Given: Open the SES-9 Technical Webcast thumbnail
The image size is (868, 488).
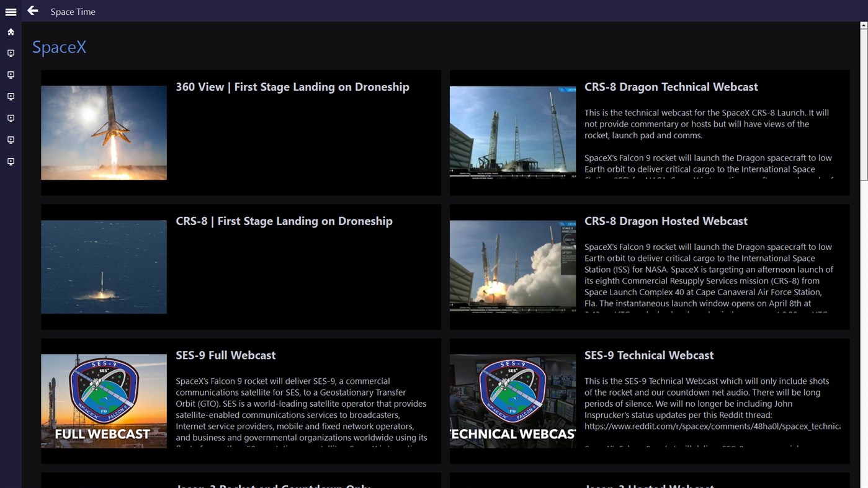Looking at the screenshot, I should click(x=512, y=401).
